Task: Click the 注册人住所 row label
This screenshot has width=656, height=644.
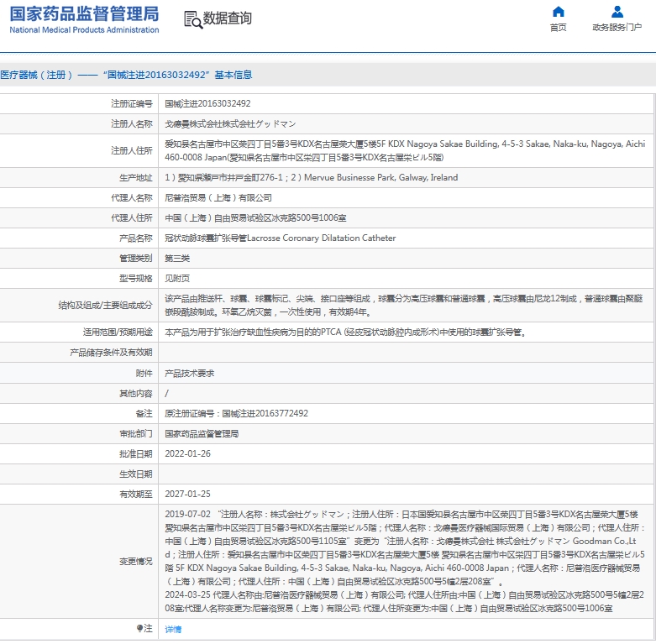Action: click(x=131, y=150)
